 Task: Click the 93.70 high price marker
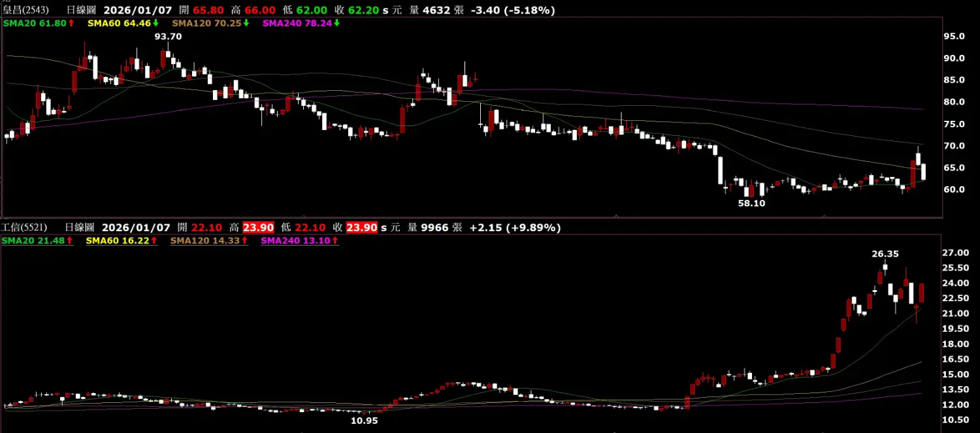pyautogui.click(x=168, y=37)
